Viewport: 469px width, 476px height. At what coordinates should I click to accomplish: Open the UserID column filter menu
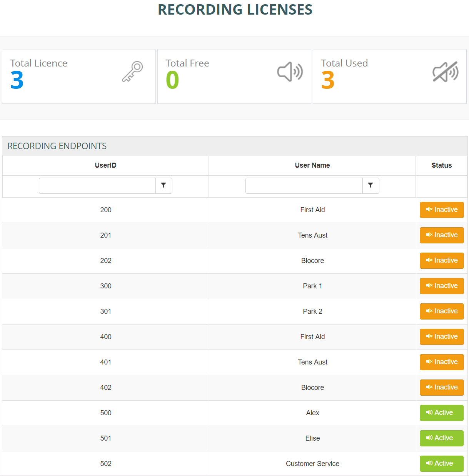click(164, 186)
